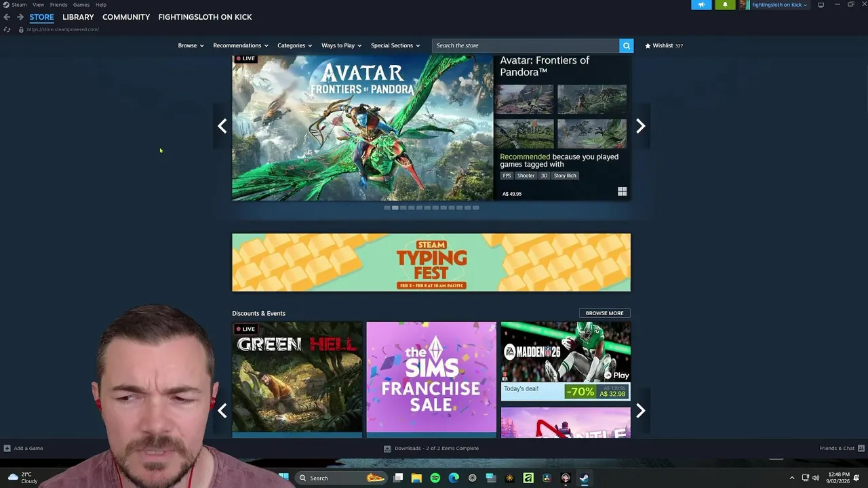Click the FPS tag
Image resolution: width=868 pixels, height=488 pixels.
pyautogui.click(x=507, y=176)
